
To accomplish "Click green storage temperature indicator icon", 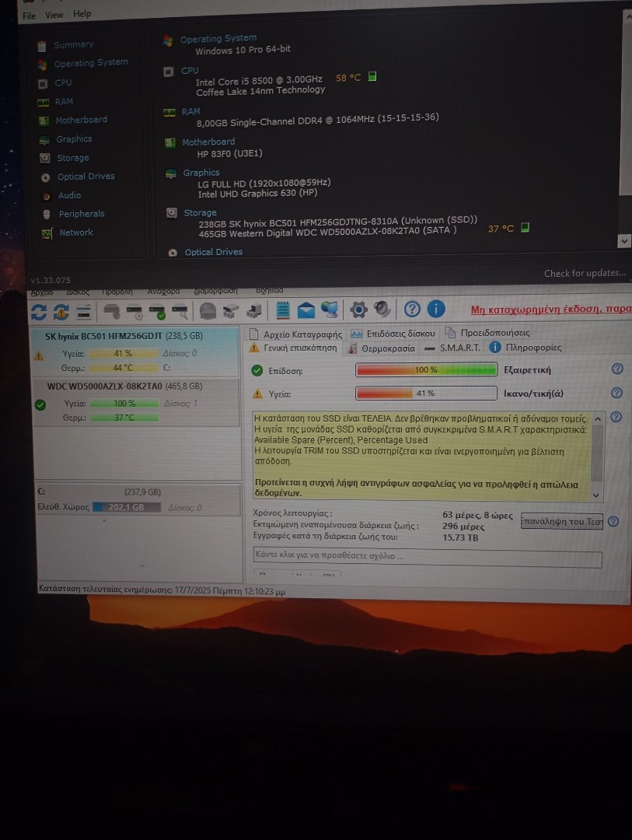I will tap(525, 227).
